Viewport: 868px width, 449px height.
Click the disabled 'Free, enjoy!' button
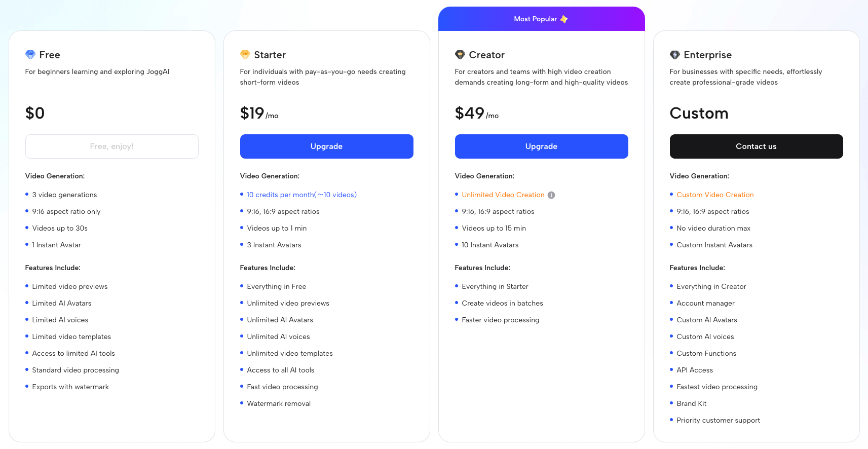pos(112,146)
